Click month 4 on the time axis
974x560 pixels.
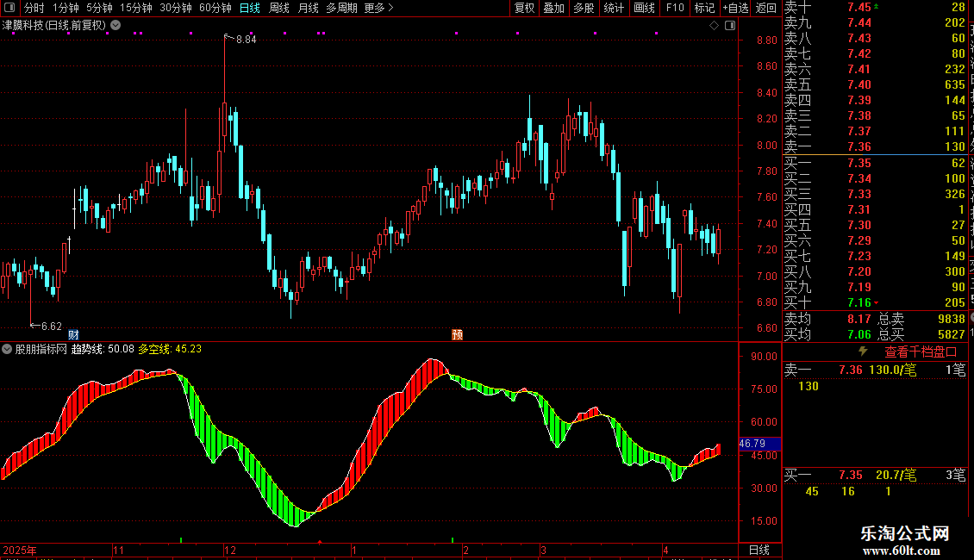coord(665,550)
